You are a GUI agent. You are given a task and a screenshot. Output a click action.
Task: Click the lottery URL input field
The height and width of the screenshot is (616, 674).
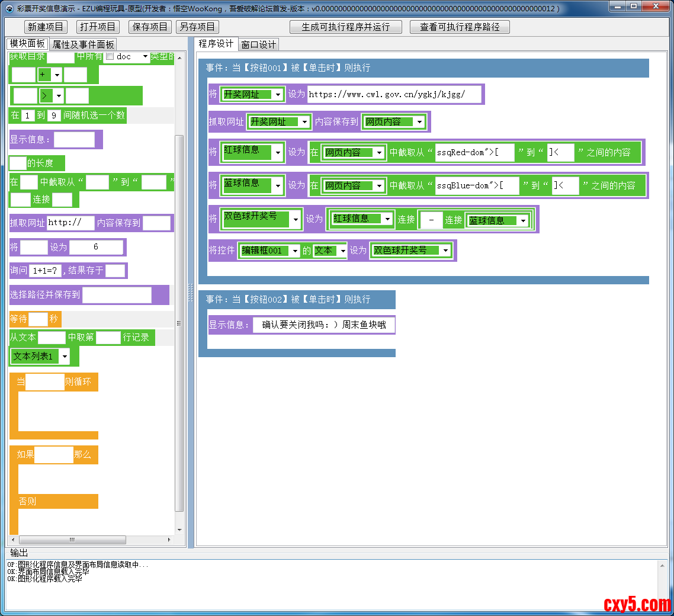tap(394, 94)
